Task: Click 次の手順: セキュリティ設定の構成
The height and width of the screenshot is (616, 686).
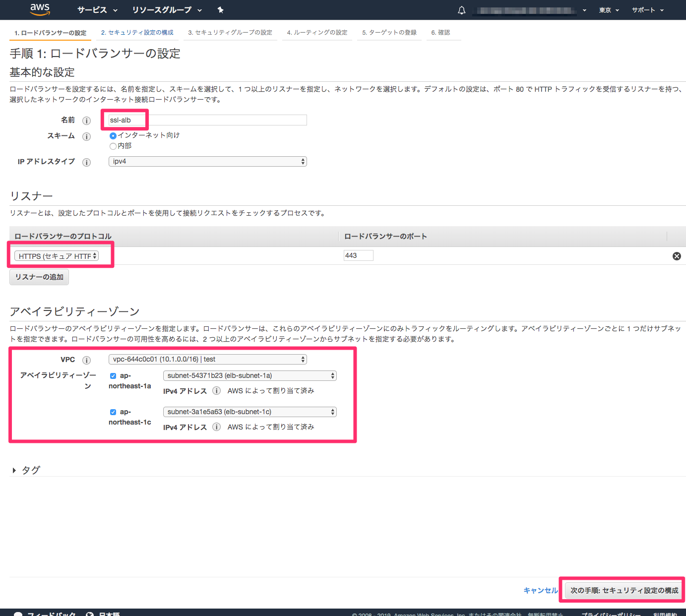Action: [623, 590]
